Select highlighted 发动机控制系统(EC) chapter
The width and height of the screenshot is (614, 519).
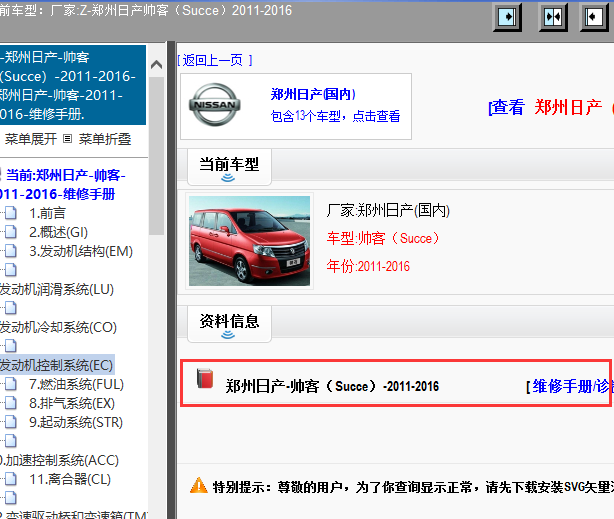coord(57,365)
